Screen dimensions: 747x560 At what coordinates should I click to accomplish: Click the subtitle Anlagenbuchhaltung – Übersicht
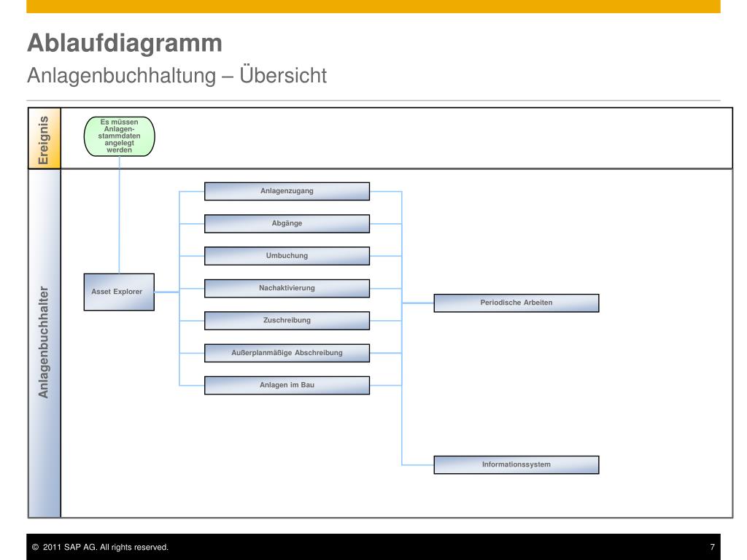pos(177,75)
